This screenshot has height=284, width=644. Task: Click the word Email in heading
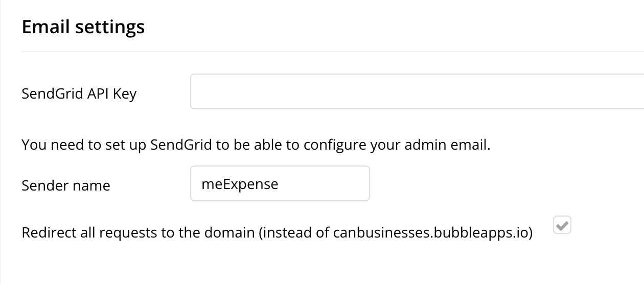pyautogui.click(x=45, y=26)
